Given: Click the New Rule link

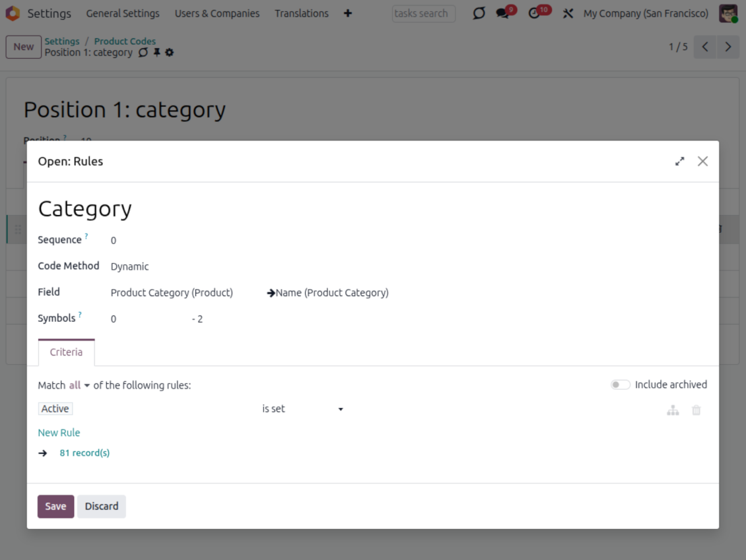Looking at the screenshot, I should [59, 433].
